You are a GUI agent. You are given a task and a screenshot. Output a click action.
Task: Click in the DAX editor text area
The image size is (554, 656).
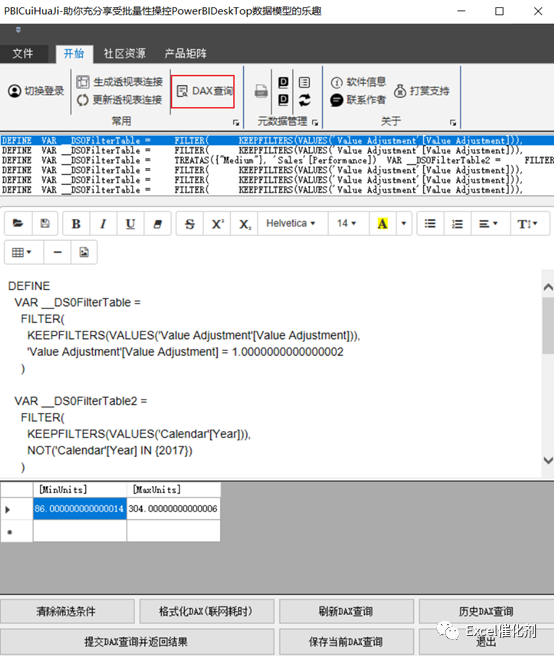click(x=271, y=373)
